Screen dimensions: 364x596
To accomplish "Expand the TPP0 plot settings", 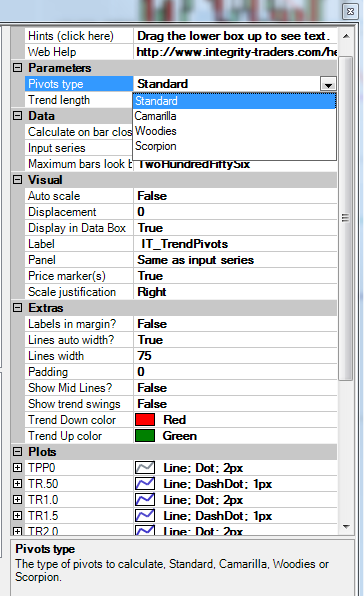I will 17,468.
